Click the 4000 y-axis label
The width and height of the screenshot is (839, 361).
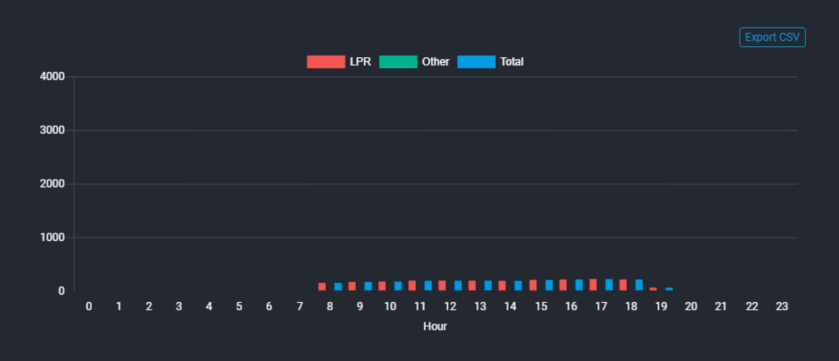(x=52, y=77)
